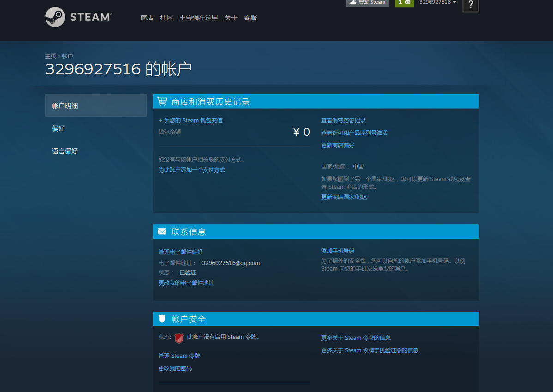Select the 语言偏好 sidebar tab
Image resolution: width=553 pixels, height=392 pixels.
(x=65, y=151)
